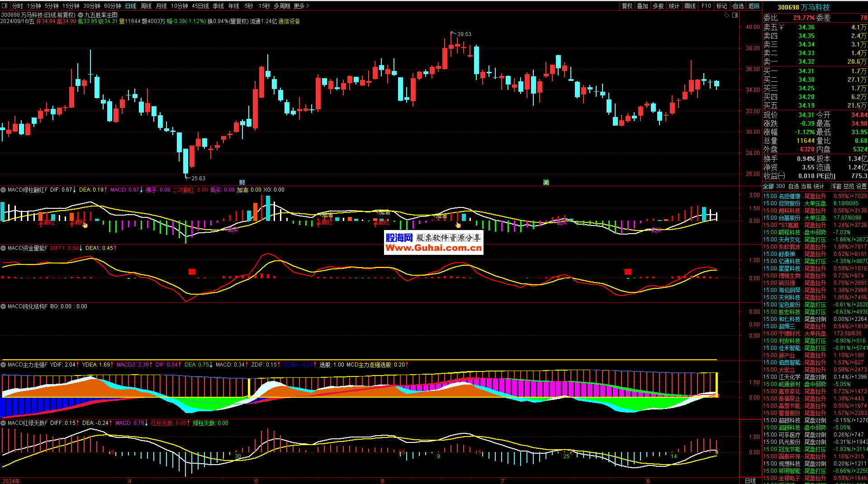Viewport: 868px width, 484px height.
Task: Switch to the 周线 weekly period tab
Action: click(x=146, y=6)
